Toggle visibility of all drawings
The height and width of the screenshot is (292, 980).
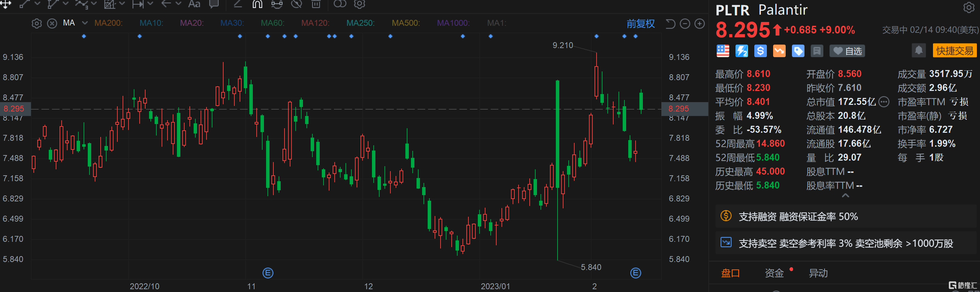click(296, 4)
